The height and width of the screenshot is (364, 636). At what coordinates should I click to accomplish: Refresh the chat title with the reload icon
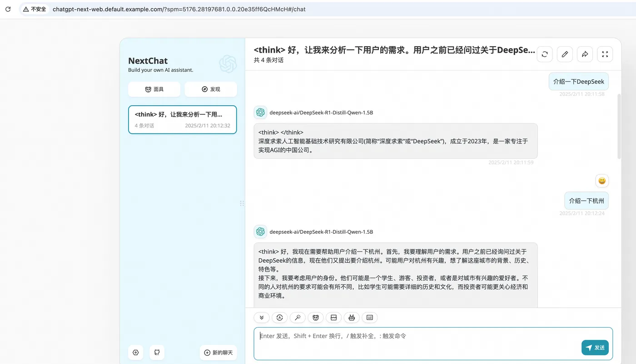[x=545, y=54]
